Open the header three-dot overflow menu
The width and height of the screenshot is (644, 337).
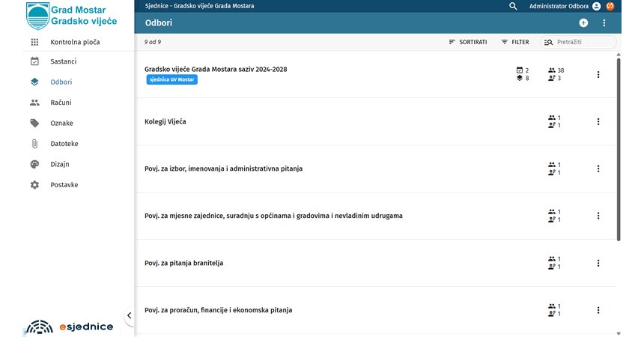tap(604, 23)
